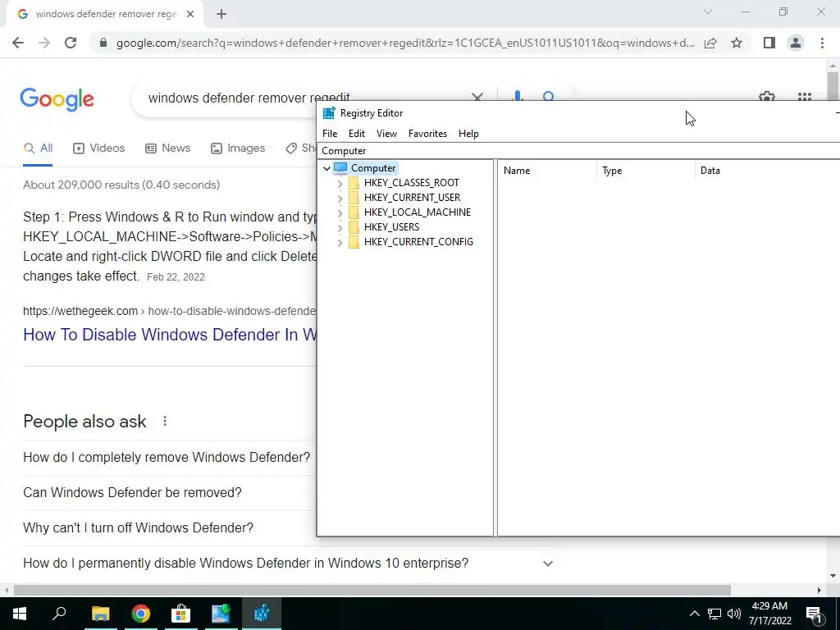Click the Google search input text

point(249,98)
